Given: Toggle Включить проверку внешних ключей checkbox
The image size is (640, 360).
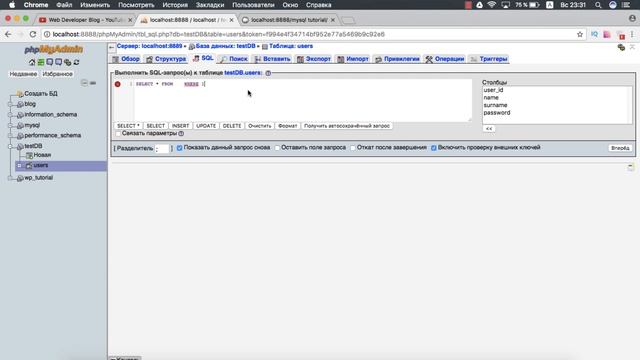Looking at the screenshot, I should click(434, 148).
